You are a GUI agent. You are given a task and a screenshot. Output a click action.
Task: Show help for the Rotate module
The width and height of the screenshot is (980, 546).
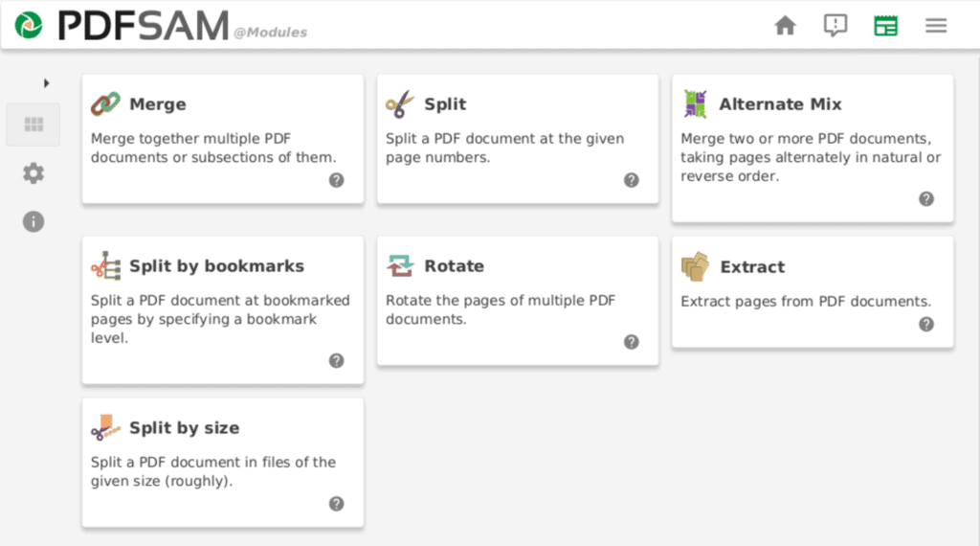click(632, 342)
